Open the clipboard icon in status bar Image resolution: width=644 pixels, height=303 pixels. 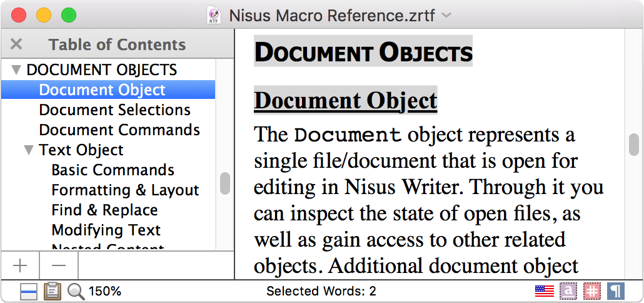(x=53, y=291)
